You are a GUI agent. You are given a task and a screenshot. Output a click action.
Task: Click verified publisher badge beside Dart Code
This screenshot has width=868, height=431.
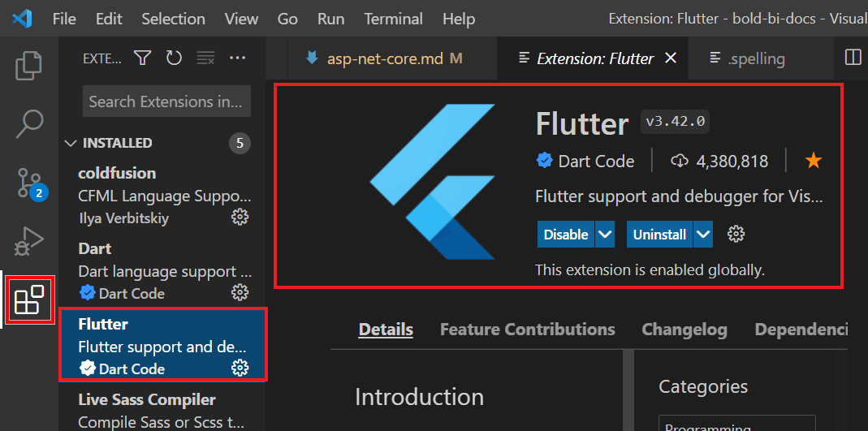click(x=545, y=161)
